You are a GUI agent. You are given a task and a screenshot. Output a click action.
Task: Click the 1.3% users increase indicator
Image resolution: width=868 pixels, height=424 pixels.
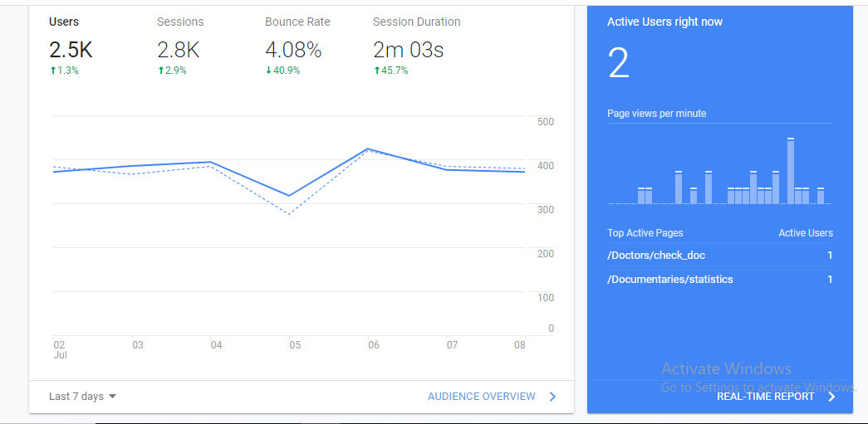pyautogui.click(x=64, y=71)
